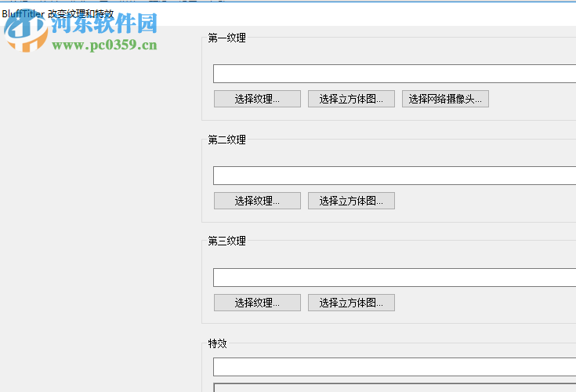This screenshot has width=576, height=392.
Task: Click the 选择网络摄像头... button
Action: point(445,99)
